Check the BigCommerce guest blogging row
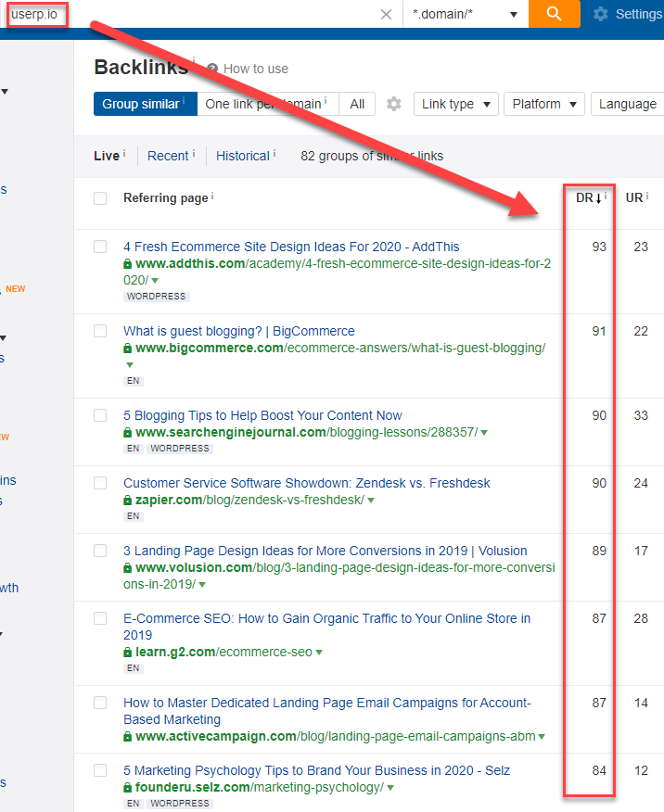Viewport: 664px width, 812px height. tap(100, 331)
